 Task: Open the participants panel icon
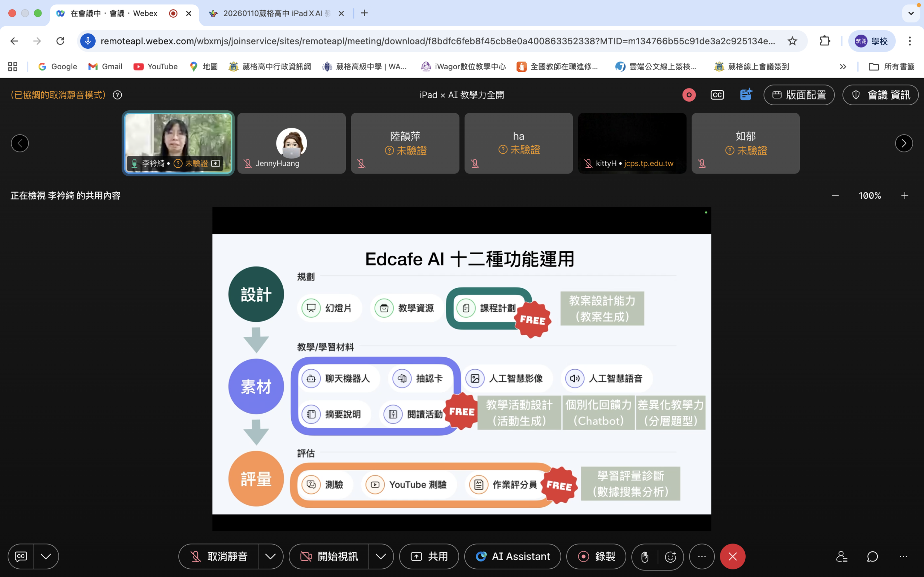click(x=842, y=556)
